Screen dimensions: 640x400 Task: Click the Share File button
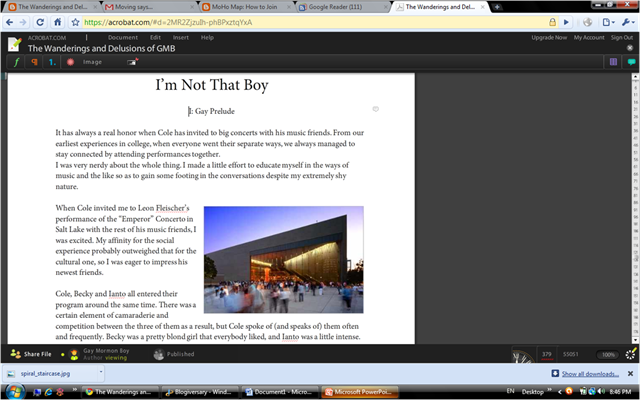click(31, 354)
